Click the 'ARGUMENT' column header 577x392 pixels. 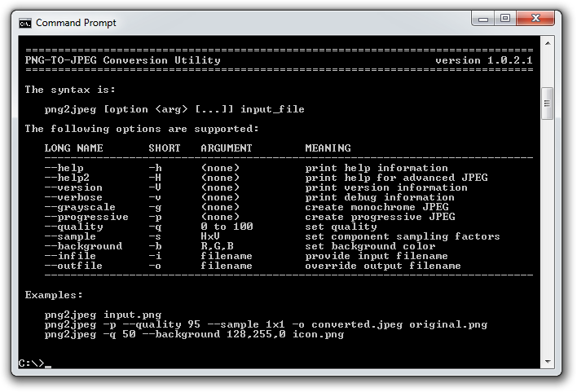tap(227, 148)
